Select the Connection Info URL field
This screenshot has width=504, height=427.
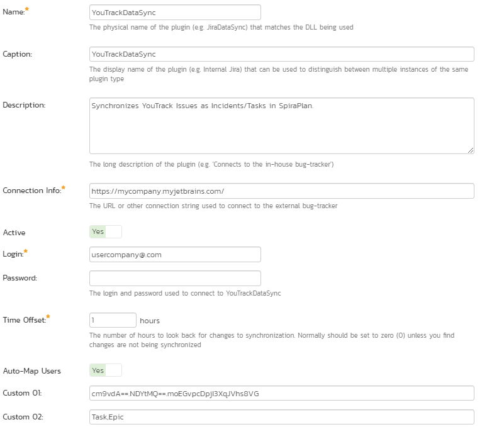(281, 191)
